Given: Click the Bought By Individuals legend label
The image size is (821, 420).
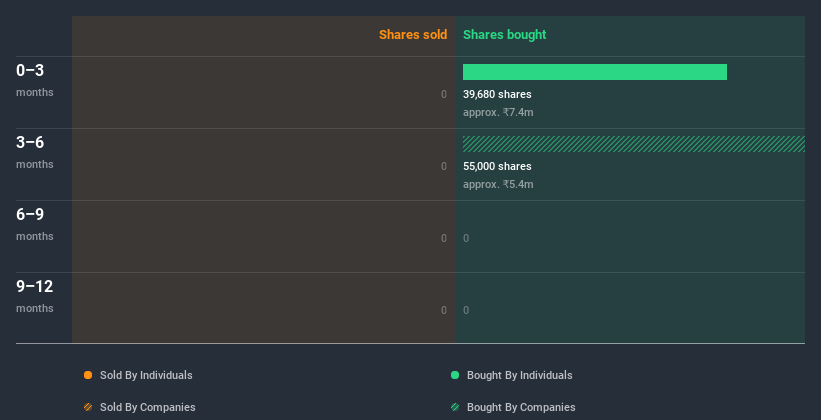Looking at the screenshot, I should 519,375.
